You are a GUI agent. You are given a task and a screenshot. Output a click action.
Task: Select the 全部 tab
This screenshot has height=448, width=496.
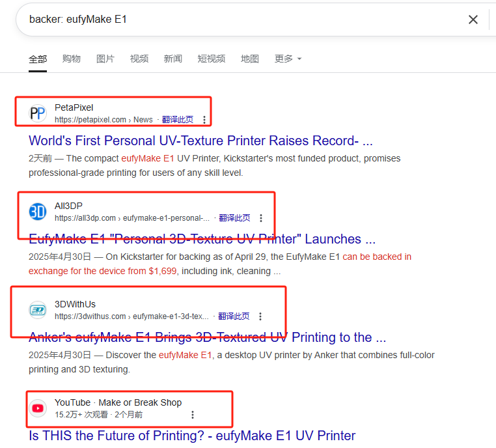[38, 59]
